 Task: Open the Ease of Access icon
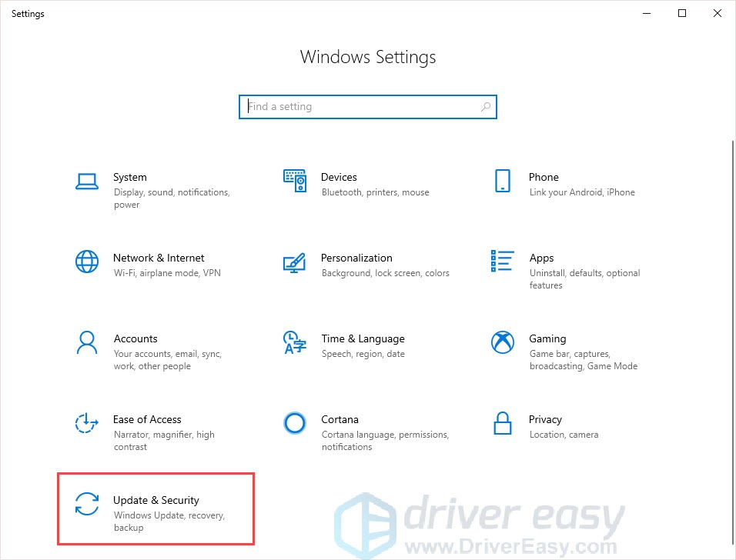(87, 423)
